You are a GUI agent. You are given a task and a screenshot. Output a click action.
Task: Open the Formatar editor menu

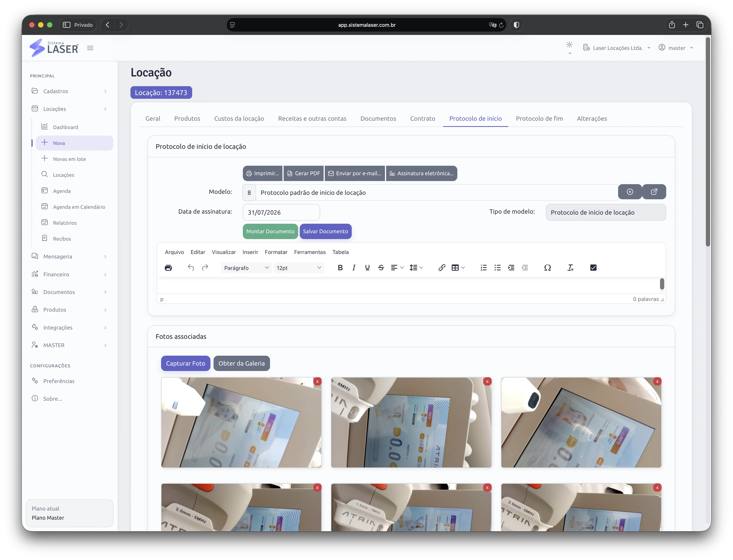276,252
